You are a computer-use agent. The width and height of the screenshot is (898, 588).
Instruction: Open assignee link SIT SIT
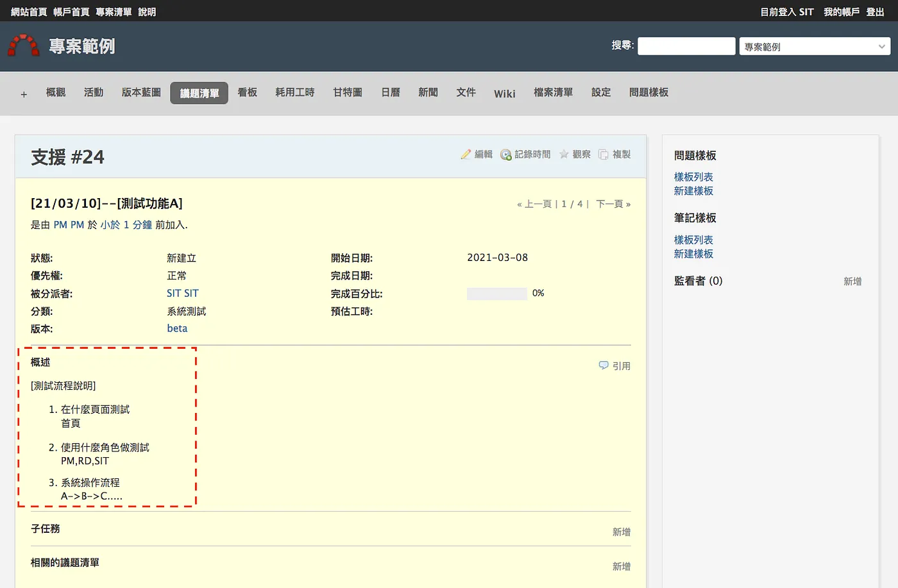pos(183,293)
